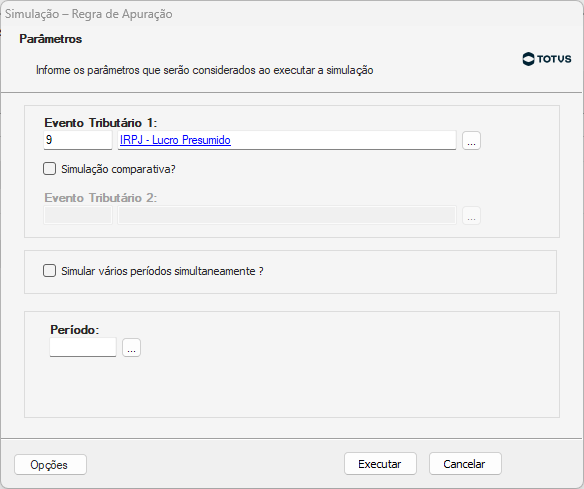Open the IRPJ - Lucro Presumido link
584x489 pixels.
point(175,140)
